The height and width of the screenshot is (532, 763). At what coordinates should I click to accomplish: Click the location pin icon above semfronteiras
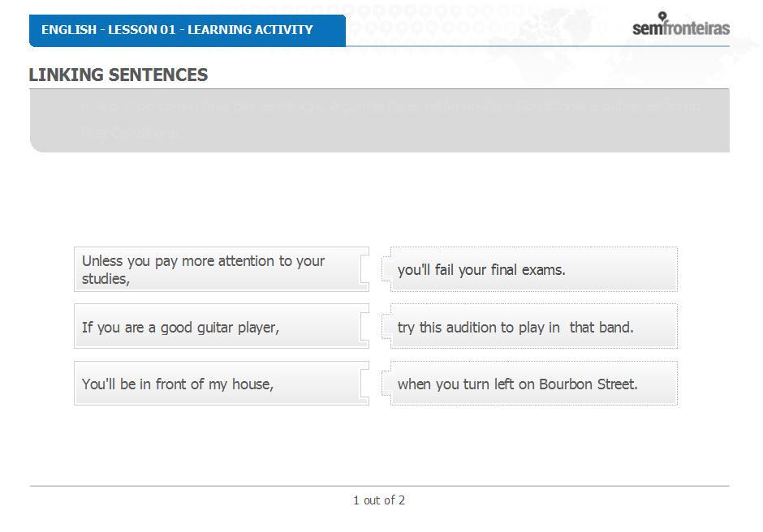pyautogui.click(x=662, y=16)
